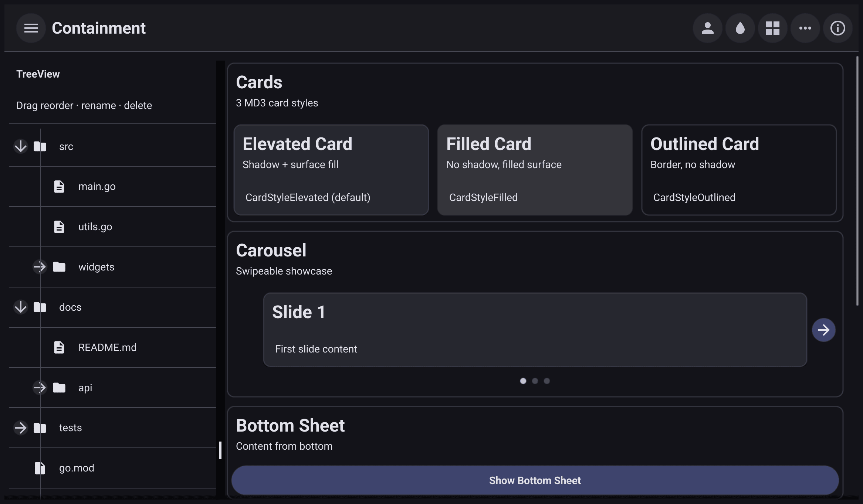Viewport: 863px width, 504px height.
Task: Jump to second carousel page dot
Action: click(x=535, y=381)
